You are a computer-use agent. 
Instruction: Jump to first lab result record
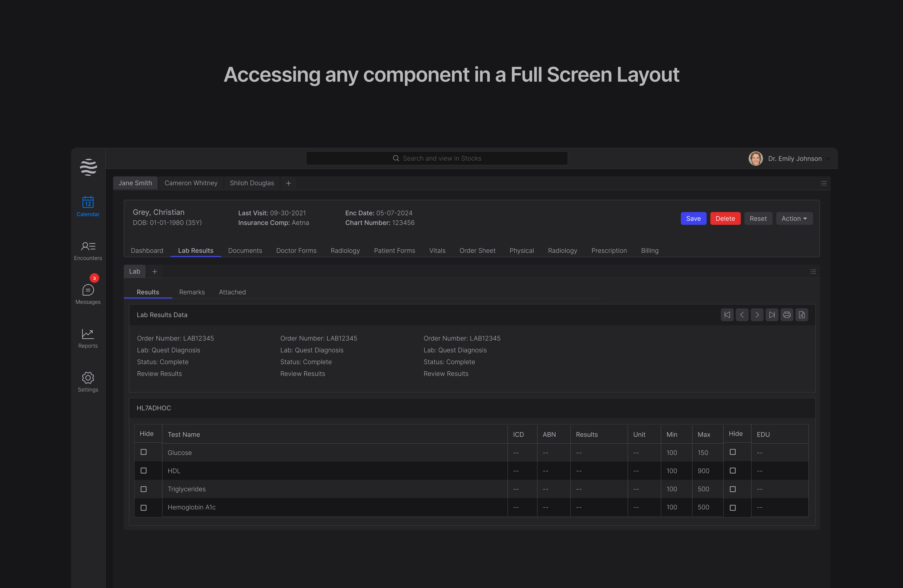tap(727, 315)
